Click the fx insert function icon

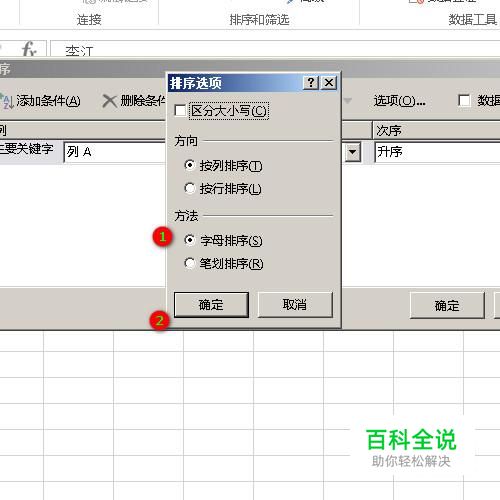29,49
